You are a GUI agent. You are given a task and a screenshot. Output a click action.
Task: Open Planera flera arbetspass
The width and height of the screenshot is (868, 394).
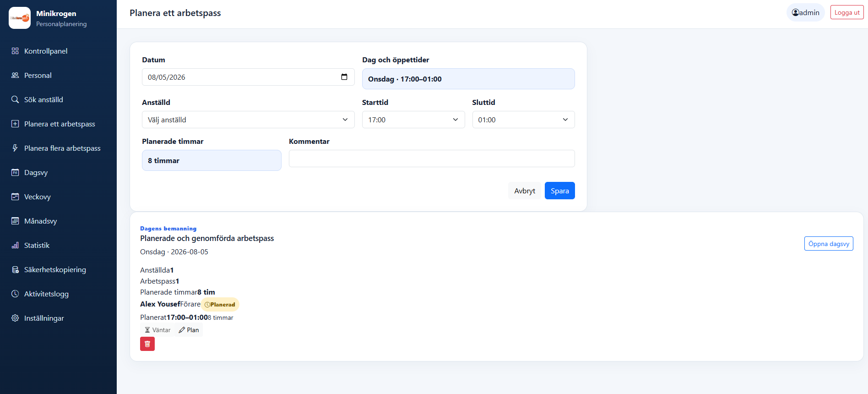58,148
